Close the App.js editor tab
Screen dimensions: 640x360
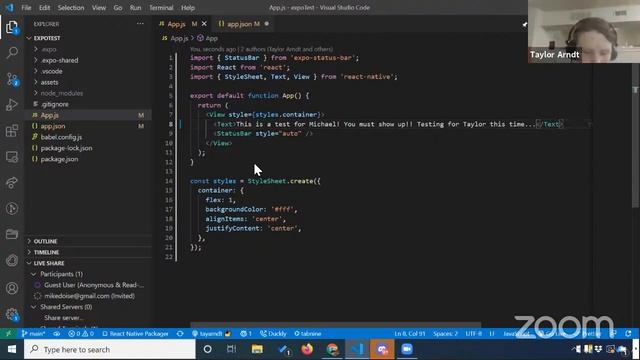click(x=204, y=24)
